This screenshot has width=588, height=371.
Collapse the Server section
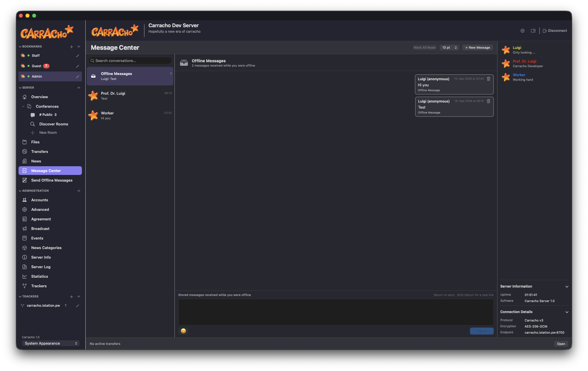(20, 88)
